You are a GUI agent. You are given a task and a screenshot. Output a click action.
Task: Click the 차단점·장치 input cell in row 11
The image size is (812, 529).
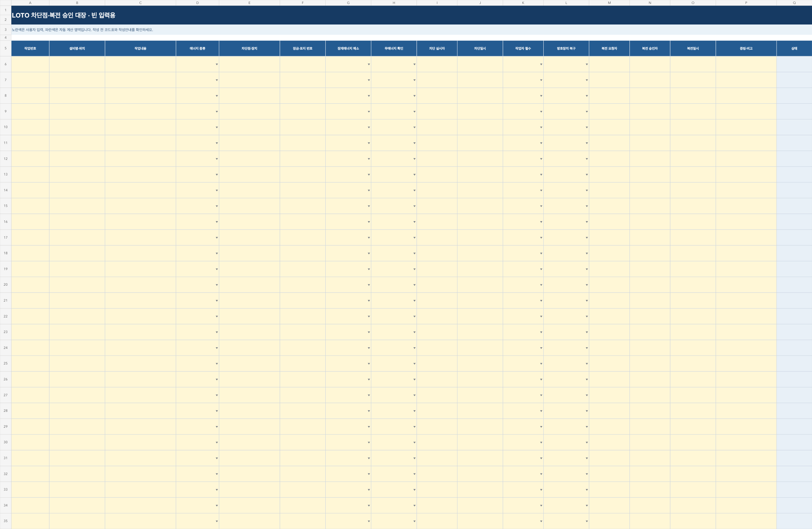249,143
